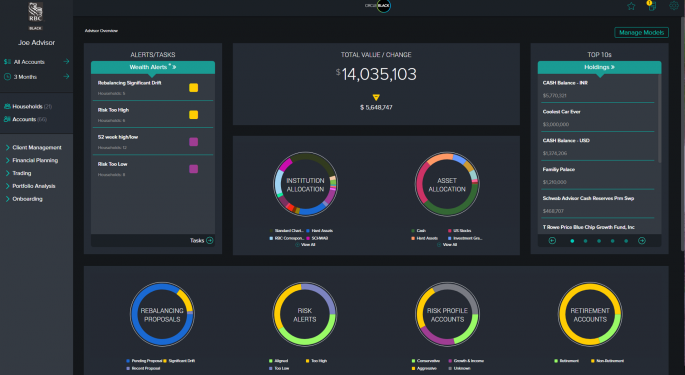Open Accounts in the sidebar
Image resolution: width=685 pixels, height=375 pixels.
[25, 119]
